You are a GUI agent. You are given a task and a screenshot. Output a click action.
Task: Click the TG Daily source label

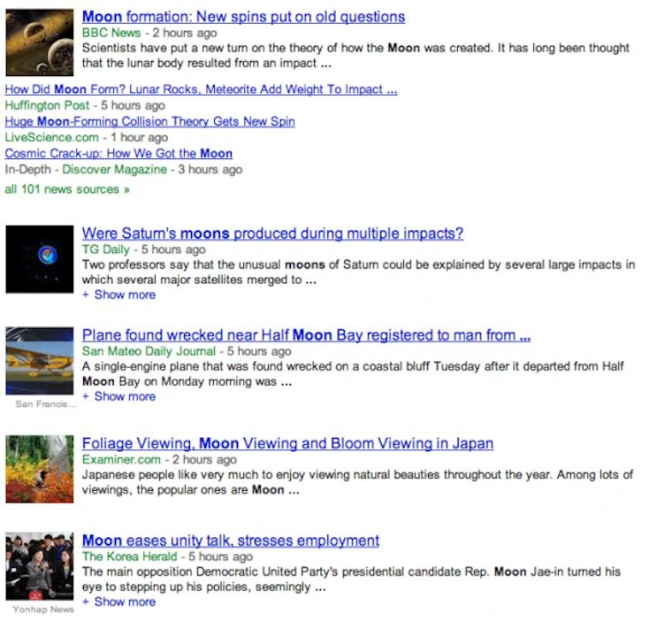pyautogui.click(x=106, y=249)
